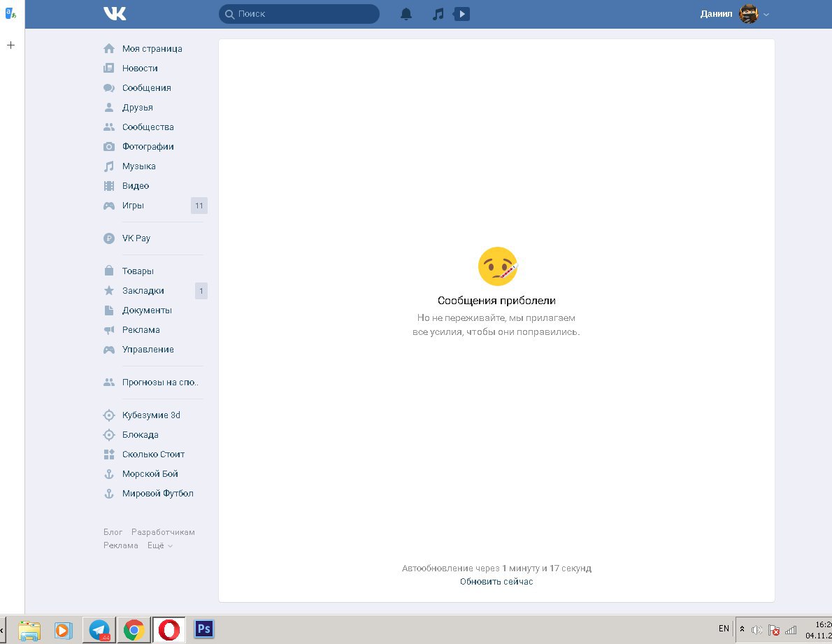The width and height of the screenshot is (832, 644).
Task: Click the Игры counter badge 11
Action: (x=199, y=206)
